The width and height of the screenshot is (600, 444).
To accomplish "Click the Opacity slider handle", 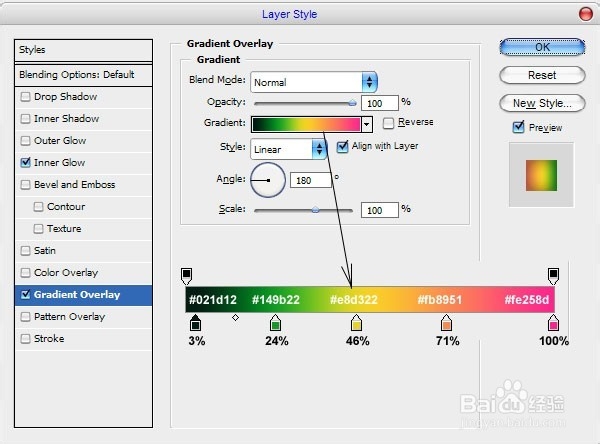I will 352,103.
